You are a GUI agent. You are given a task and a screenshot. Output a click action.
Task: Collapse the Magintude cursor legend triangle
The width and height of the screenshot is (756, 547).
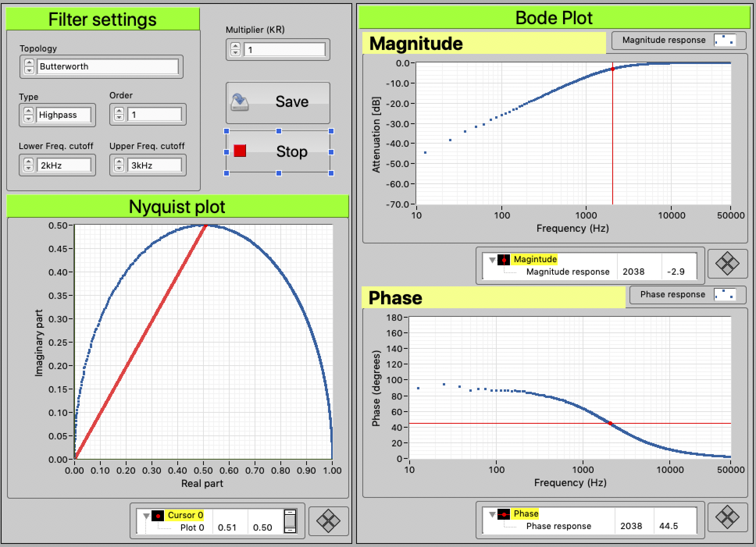click(x=492, y=259)
